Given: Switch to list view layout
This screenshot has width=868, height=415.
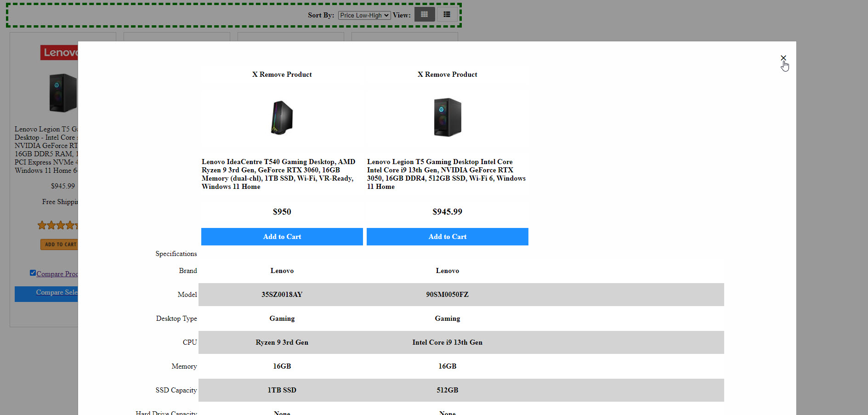Looking at the screenshot, I should click(x=447, y=15).
